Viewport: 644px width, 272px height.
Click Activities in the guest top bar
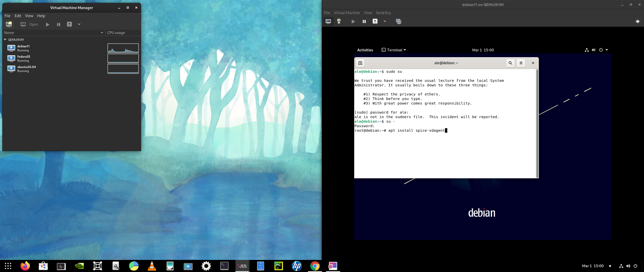(x=365, y=50)
